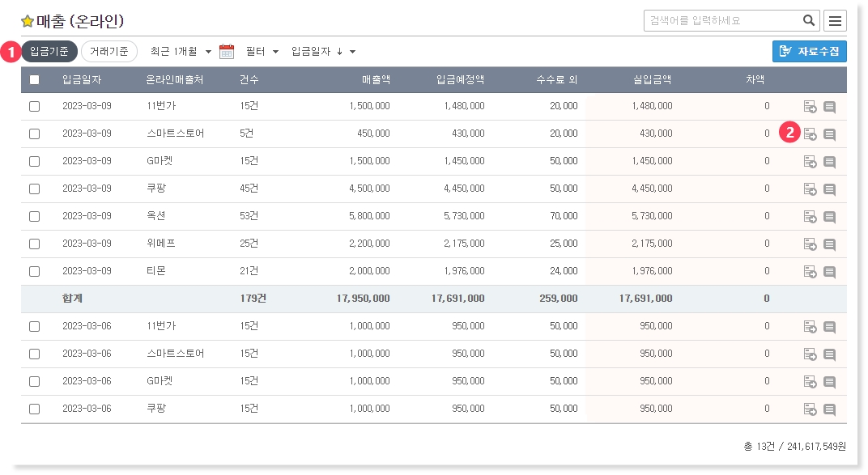Switch to the 거래기준 tab

point(109,52)
